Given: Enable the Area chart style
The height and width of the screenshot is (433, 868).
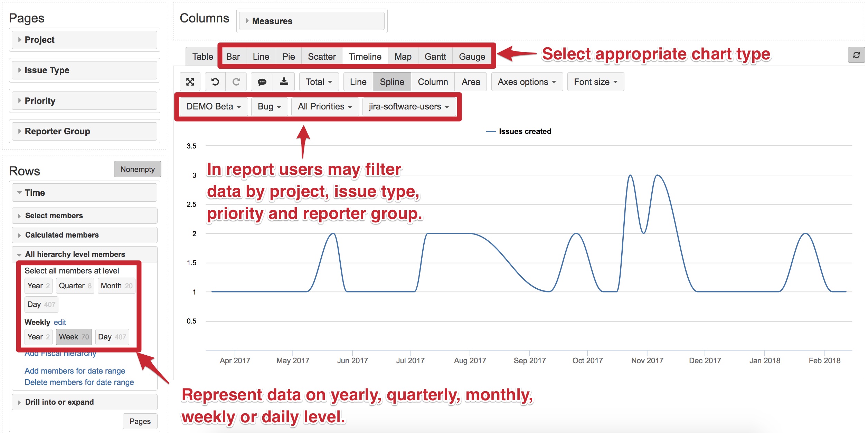Looking at the screenshot, I should pyautogui.click(x=471, y=81).
